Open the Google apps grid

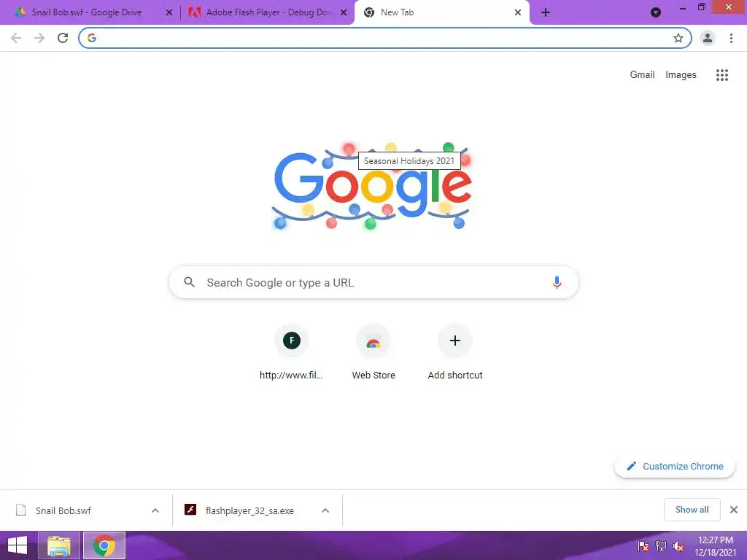click(722, 75)
